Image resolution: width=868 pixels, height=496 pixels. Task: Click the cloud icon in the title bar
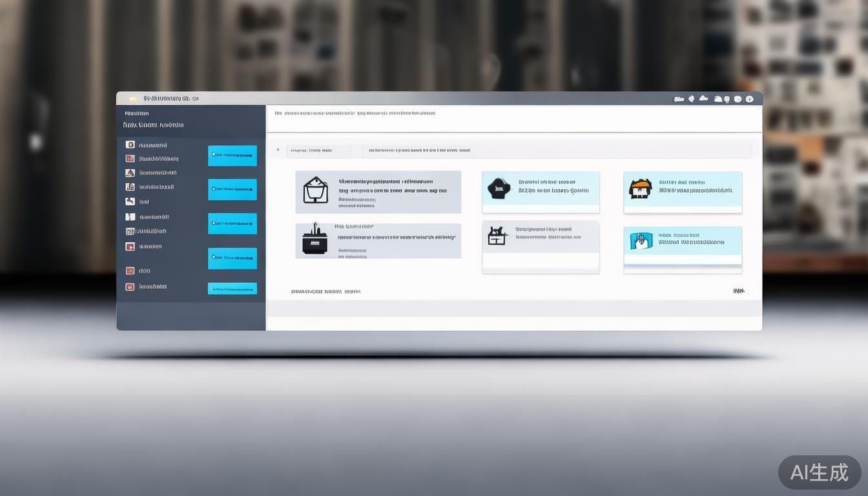(703, 99)
